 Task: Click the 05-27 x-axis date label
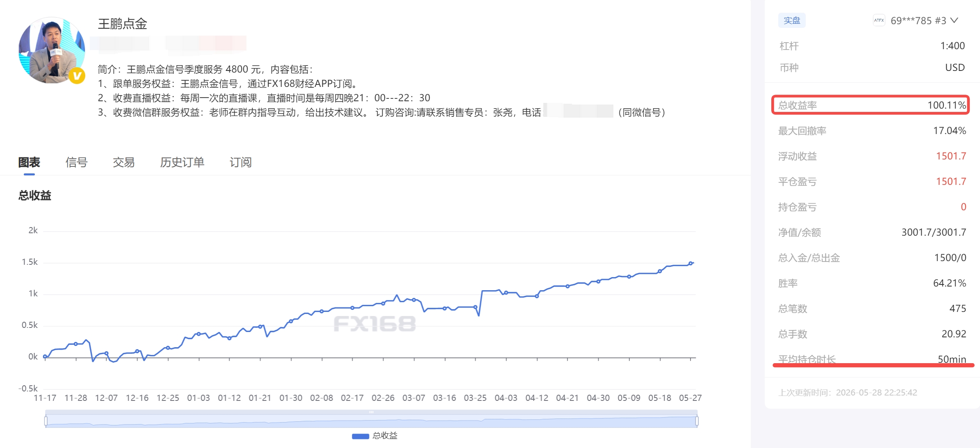point(691,398)
